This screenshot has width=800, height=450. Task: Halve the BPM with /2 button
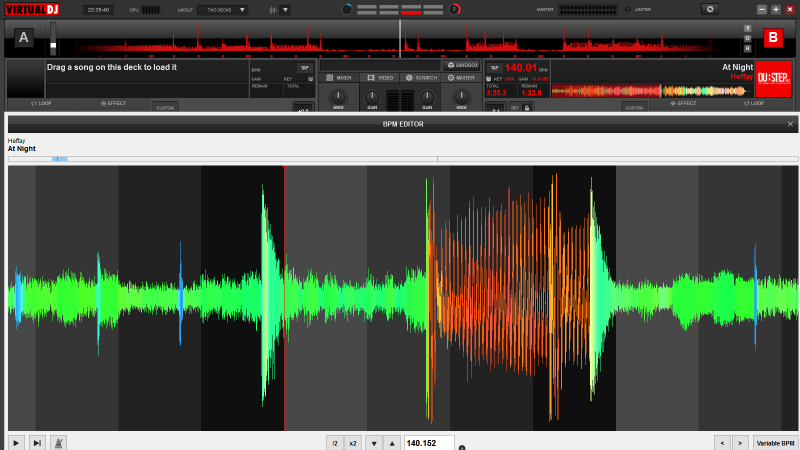[335, 443]
